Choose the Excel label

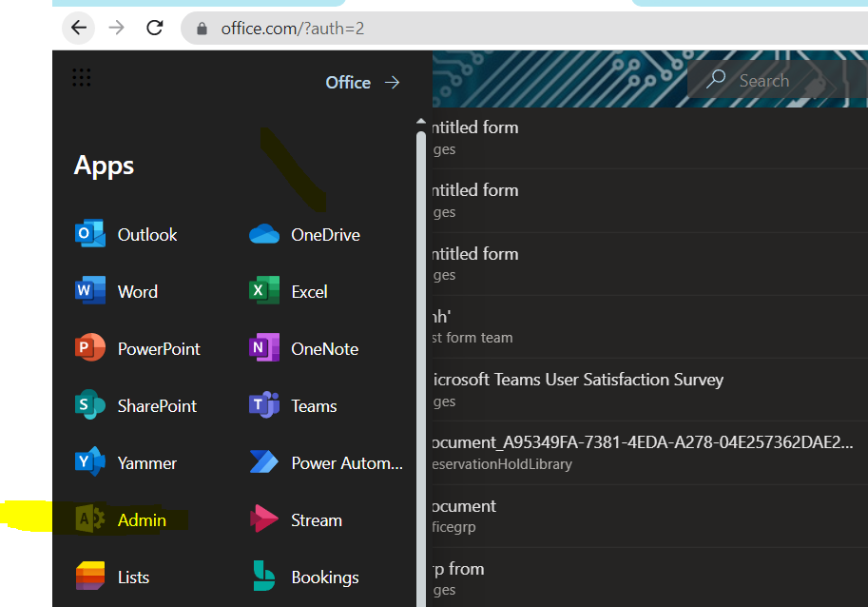pos(309,292)
